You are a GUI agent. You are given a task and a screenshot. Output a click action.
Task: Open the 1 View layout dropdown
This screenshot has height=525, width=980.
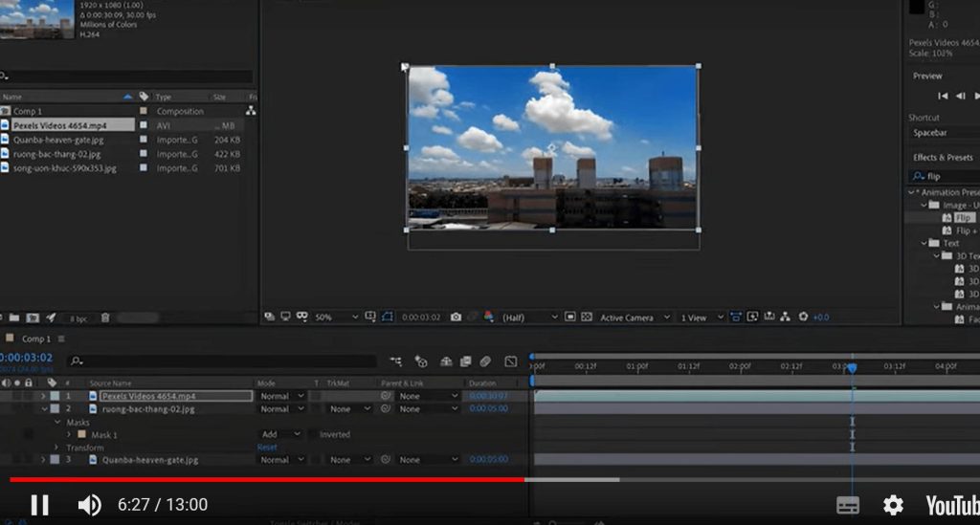click(702, 317)
